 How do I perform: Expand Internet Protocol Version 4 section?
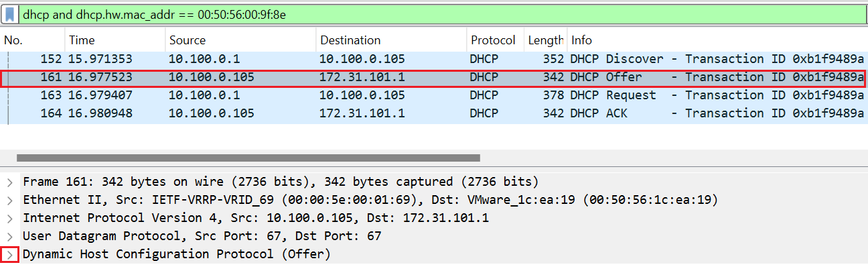tap(9, 218)
